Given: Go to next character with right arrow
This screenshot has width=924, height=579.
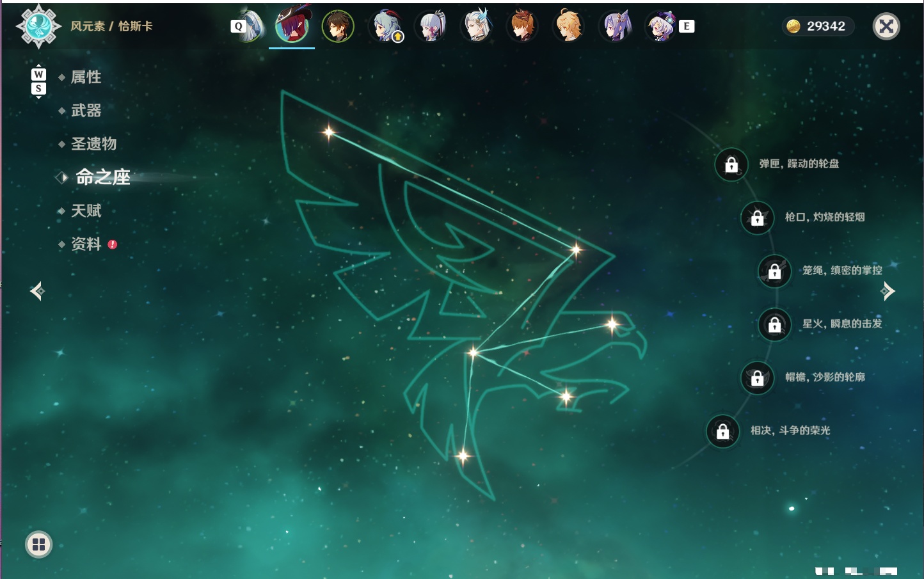Looking at the screenshot, I should point(888,291).
